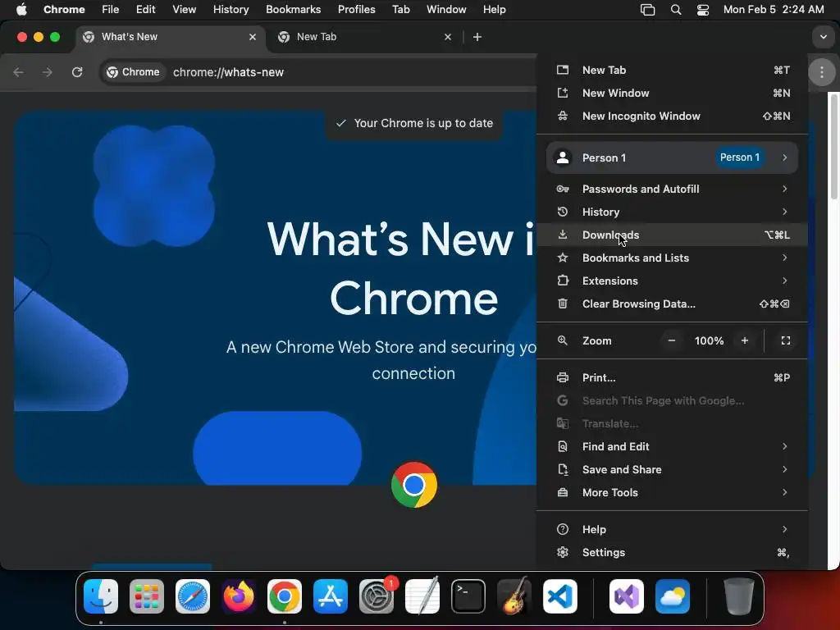
Task: Reload the page with the refresh icon
Action: coord(77,72)
